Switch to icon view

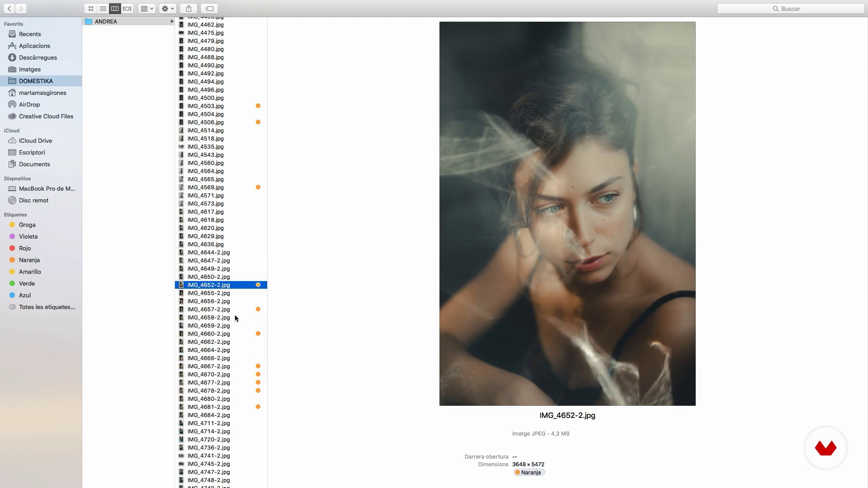point(91,9)
